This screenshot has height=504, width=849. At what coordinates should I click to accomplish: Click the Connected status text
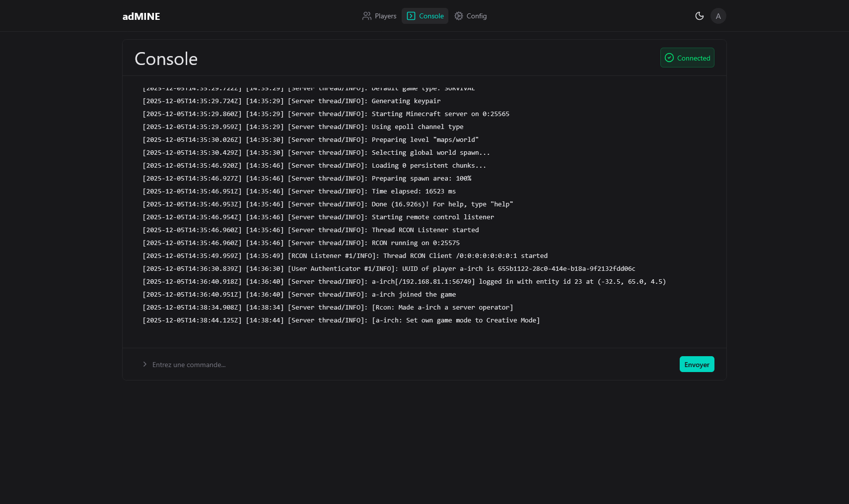(x=693, y=58)
